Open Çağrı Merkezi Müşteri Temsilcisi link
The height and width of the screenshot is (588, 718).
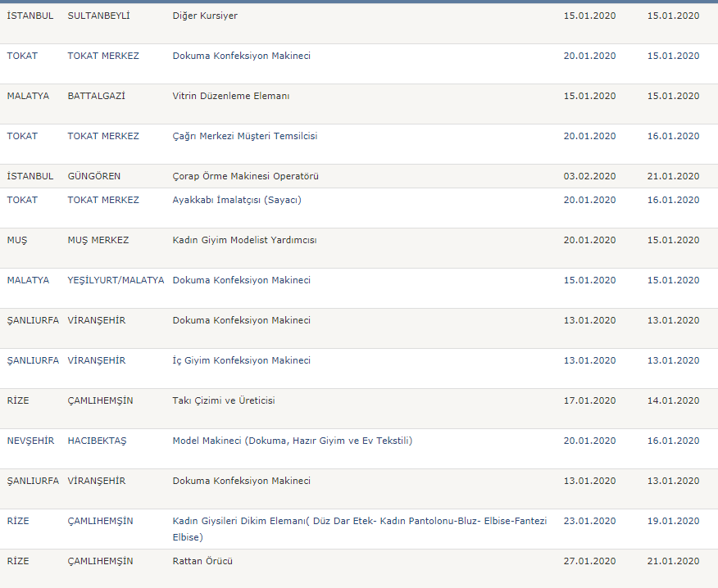tap(244, 137)
